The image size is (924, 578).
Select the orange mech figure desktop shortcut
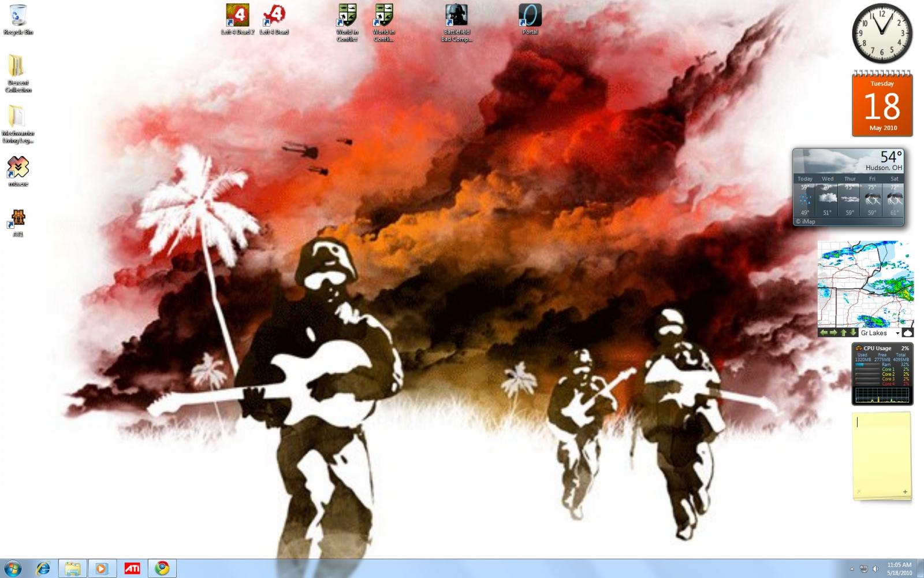tap(18, 223)
